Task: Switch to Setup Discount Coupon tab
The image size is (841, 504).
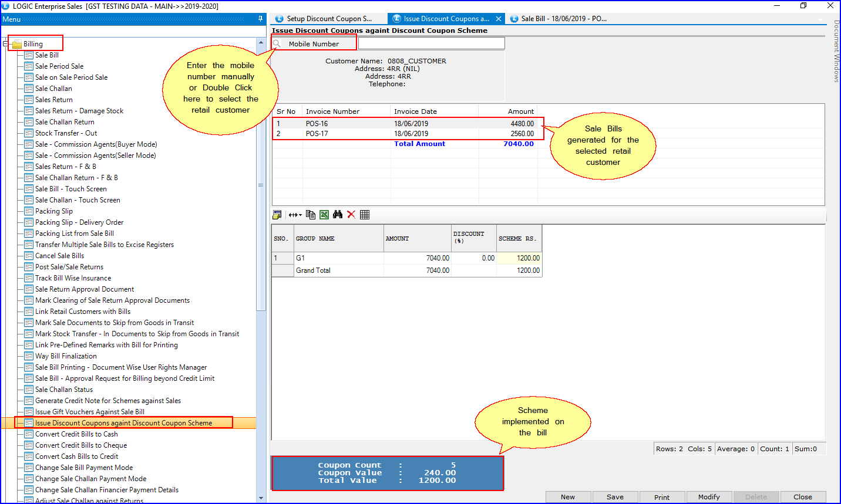Action: (328, 19)
